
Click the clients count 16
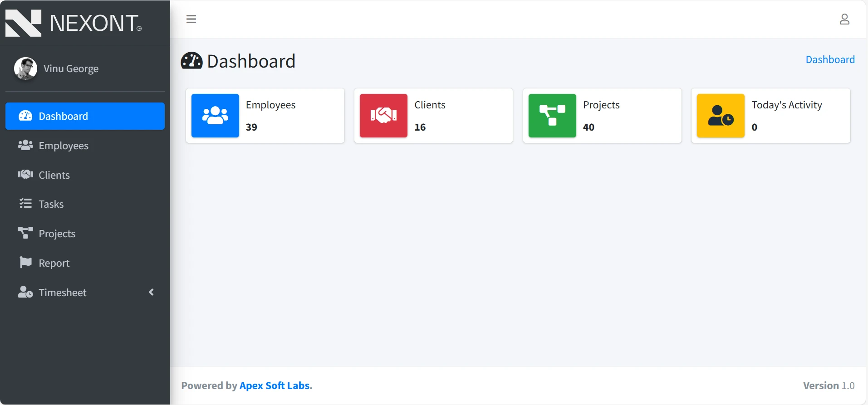pos(420,127)
